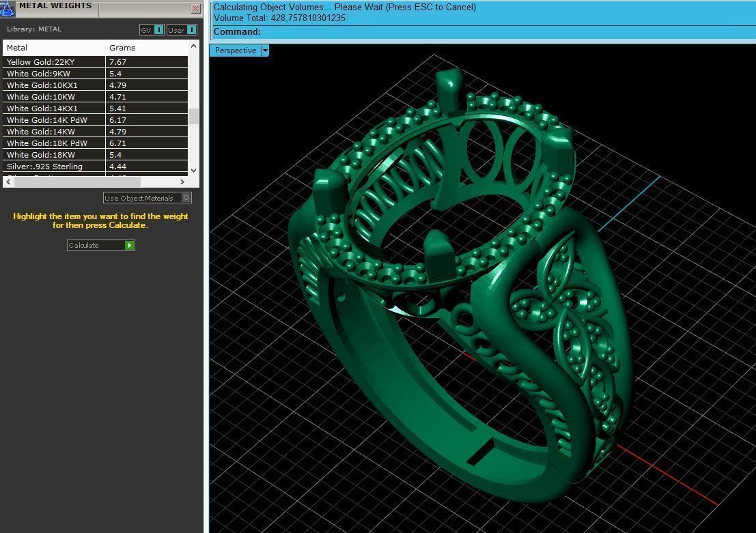Click the Library: METAL label

coord(34,29)
